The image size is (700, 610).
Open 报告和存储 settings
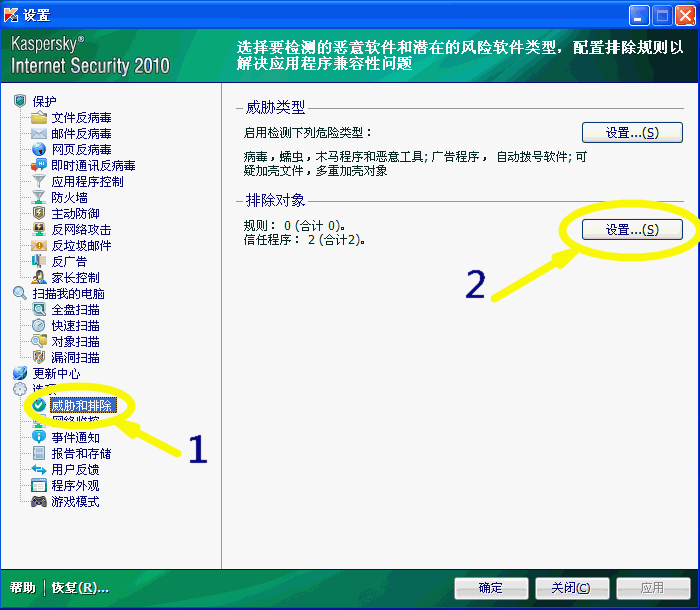coord(81,454)
